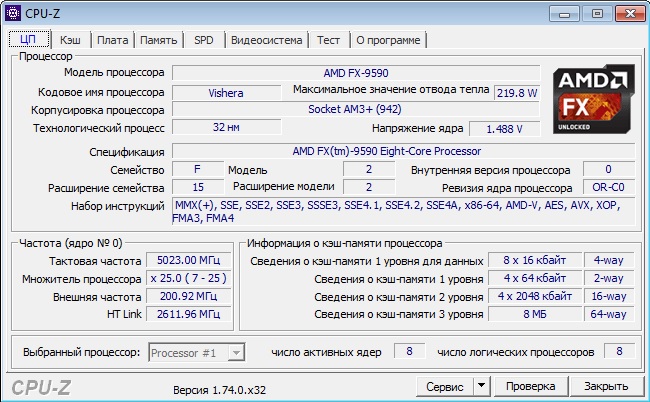650x402 pixels.
Task: Click the AMD FX Unlocked logo image
Action: pos(594,99)
